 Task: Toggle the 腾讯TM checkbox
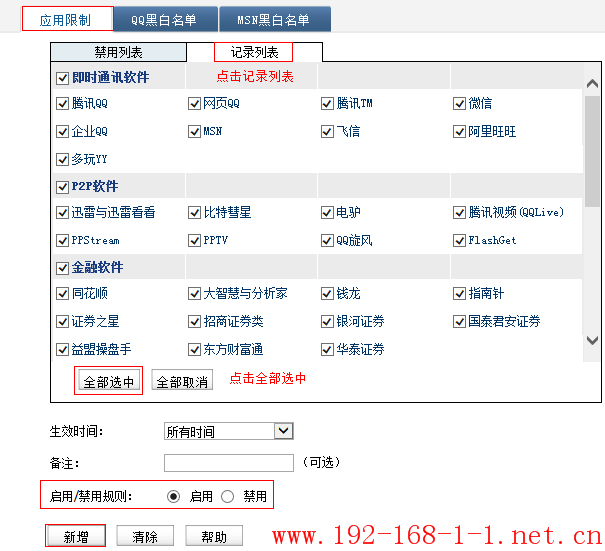pos(327,103)
